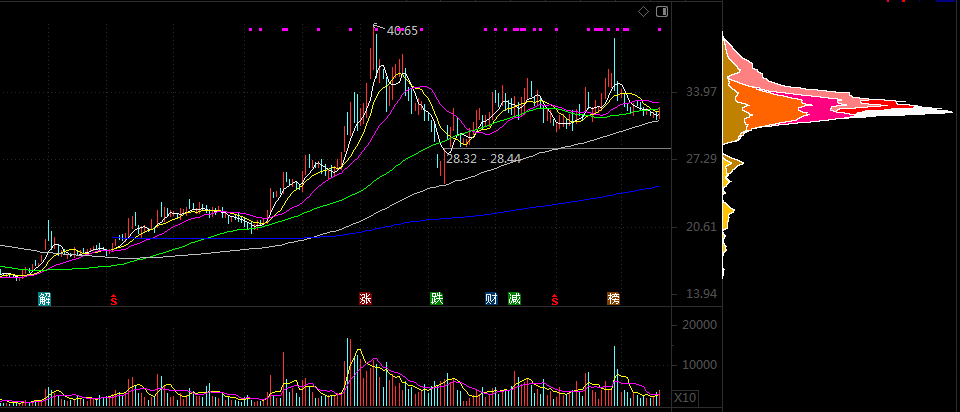The image size is (960, 412).
Task: Click the diamond marker icon above the chart
Action: click(643, 12)
